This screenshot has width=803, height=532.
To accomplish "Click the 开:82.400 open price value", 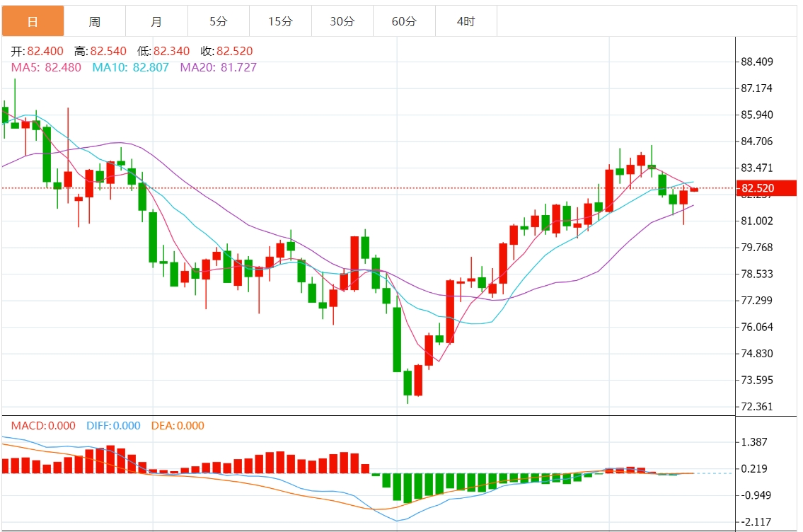I will (x=37, y=51).
